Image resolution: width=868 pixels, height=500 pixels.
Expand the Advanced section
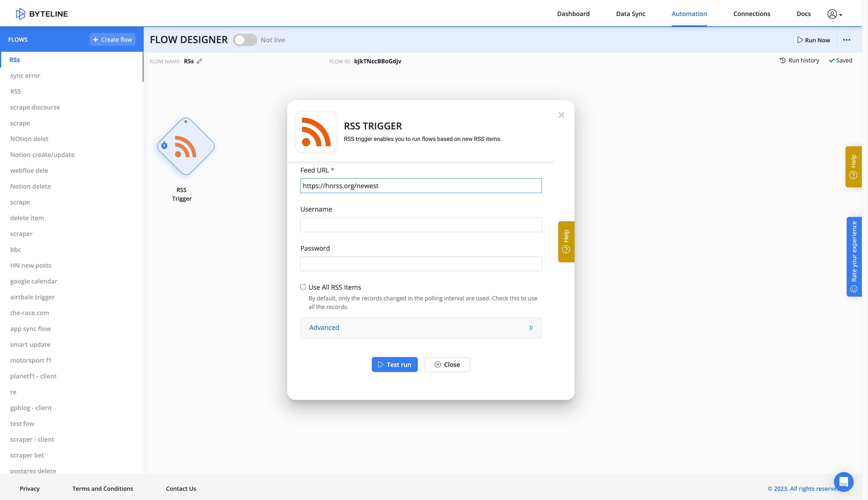point(421,328)
